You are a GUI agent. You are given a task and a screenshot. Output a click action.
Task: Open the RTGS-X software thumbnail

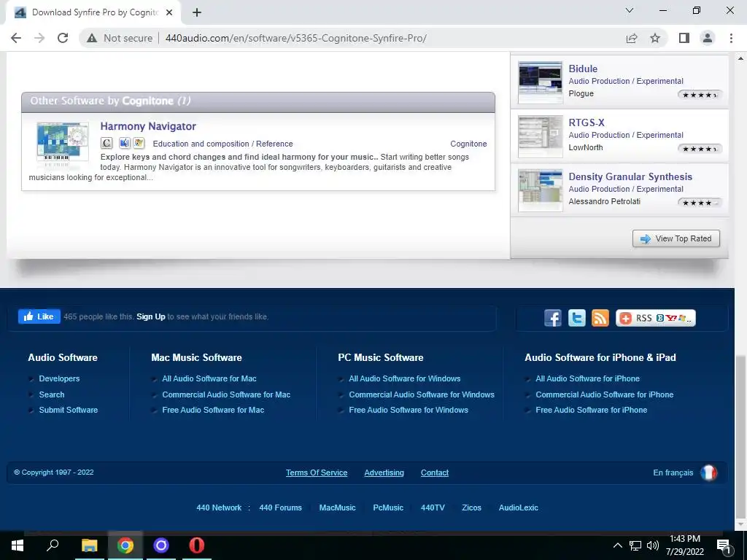pyautogui.click(x=541, y=136)
